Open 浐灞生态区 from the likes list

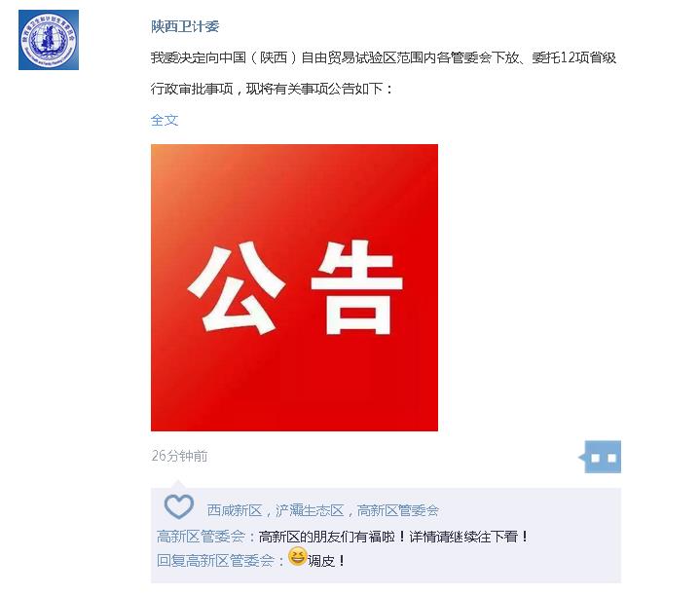coord(310,510)
